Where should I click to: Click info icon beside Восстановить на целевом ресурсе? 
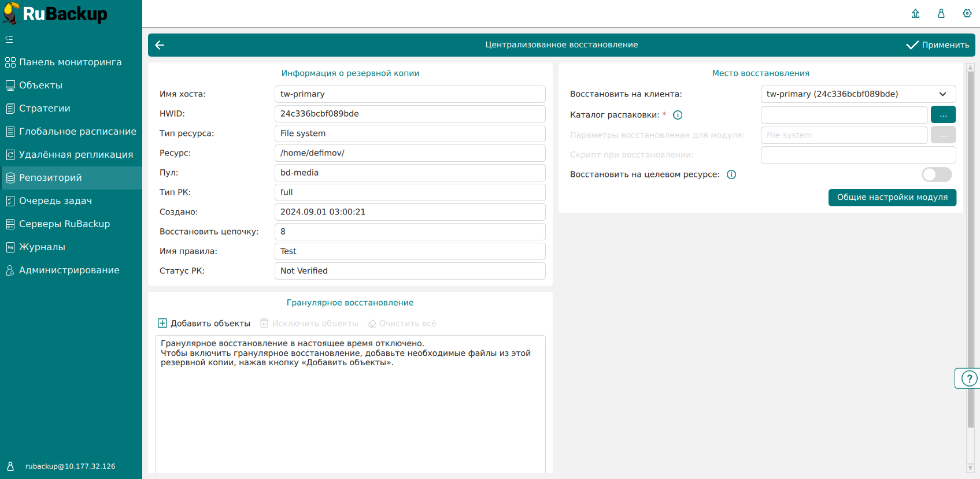tap(731, 174)
